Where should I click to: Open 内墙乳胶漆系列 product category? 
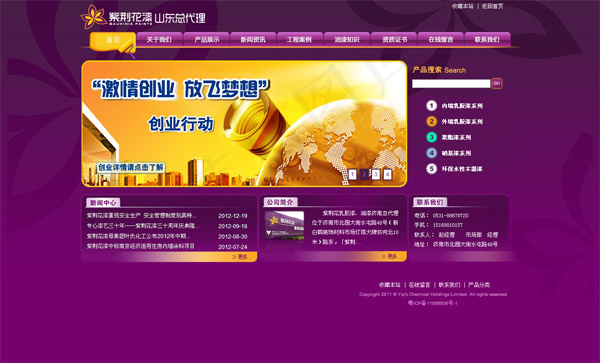[x=462, y=106]
